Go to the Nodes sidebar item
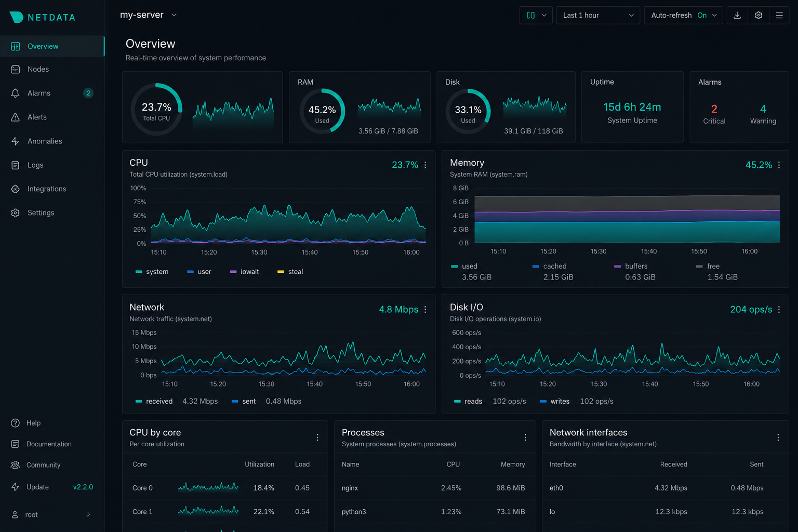 [52, 69]
